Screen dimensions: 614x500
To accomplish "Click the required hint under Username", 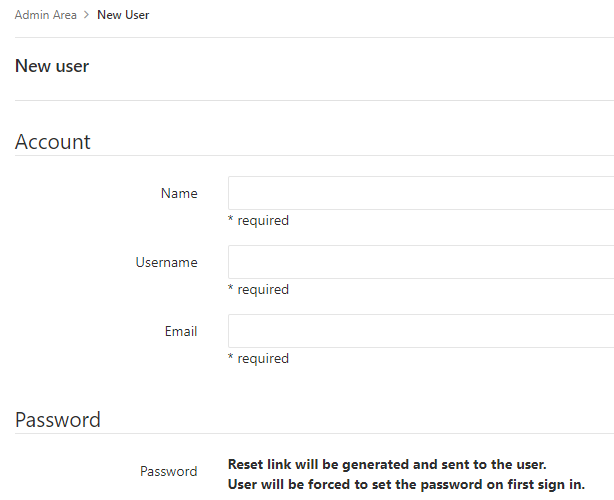I will coord(258,289).
